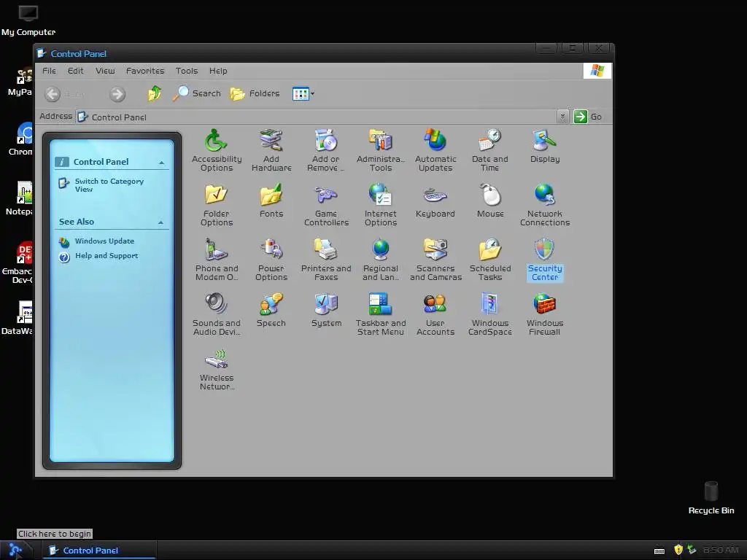Click the keyboard icon in system tray
The width and height of the screenshot is (747, 560).
[x=659, y=551]
